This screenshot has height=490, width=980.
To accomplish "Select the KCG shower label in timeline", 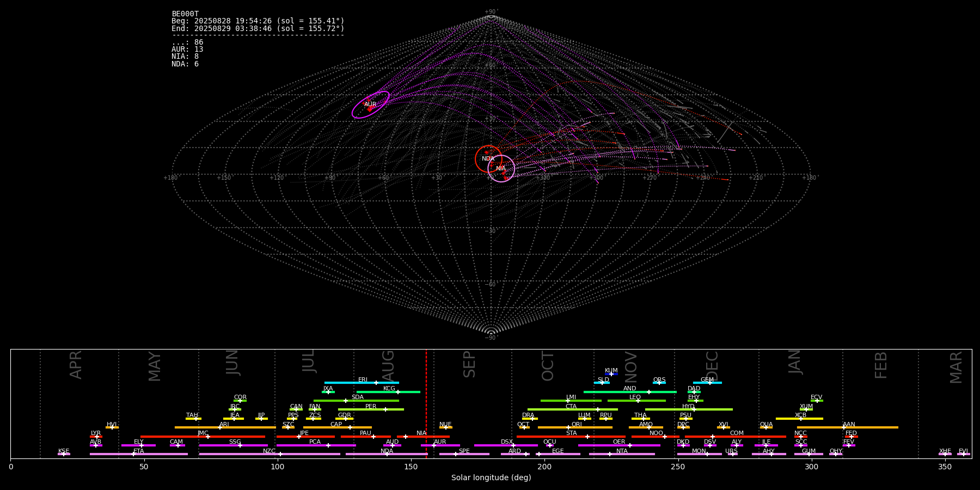I will coord(389,389).
